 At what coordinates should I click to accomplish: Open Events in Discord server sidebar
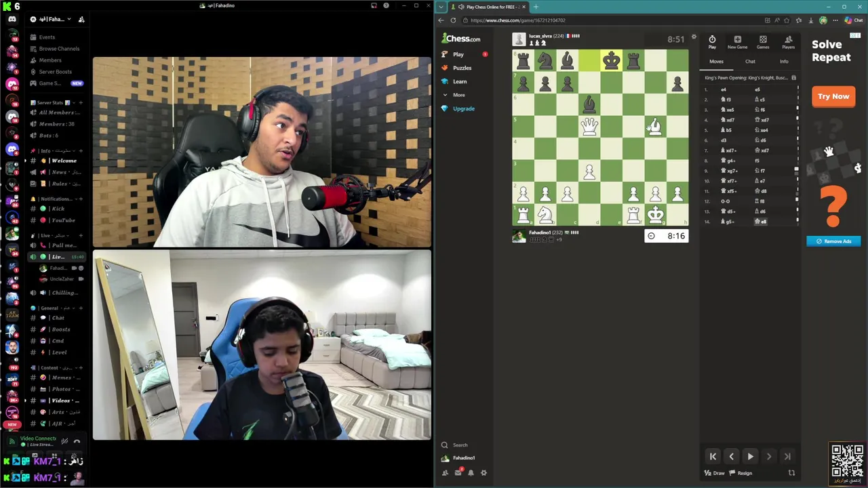coord(47,37)
